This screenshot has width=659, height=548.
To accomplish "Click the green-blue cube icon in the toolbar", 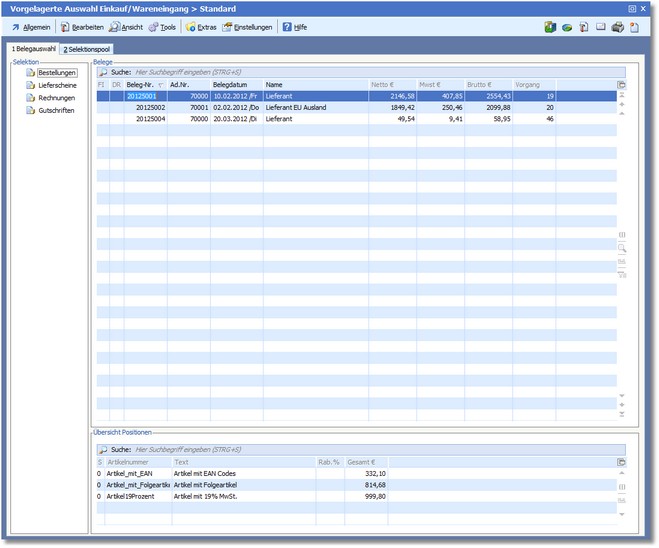I will coord(550,27).
